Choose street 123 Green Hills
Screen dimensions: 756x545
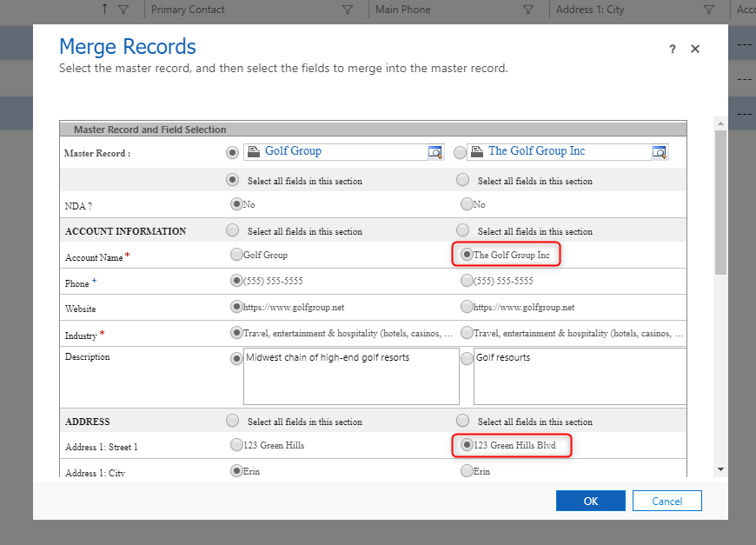pos(236,445)
